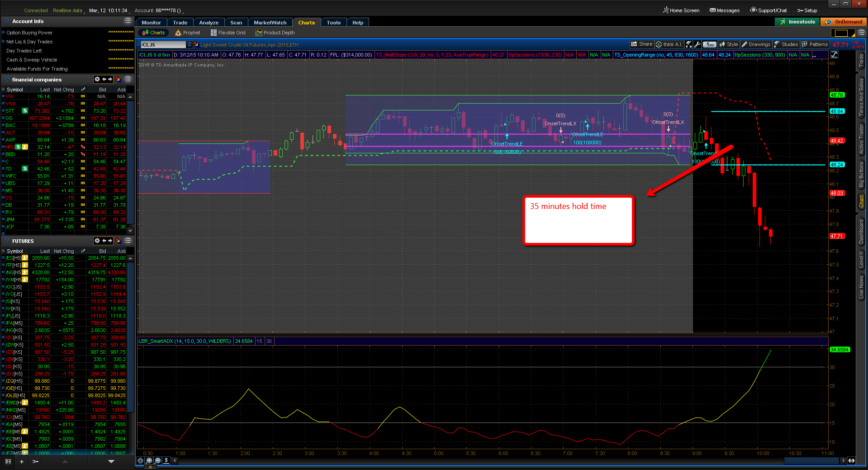868x470 pixels.
Task: Switch to the Monitor tab
Action: pos(151,23)
